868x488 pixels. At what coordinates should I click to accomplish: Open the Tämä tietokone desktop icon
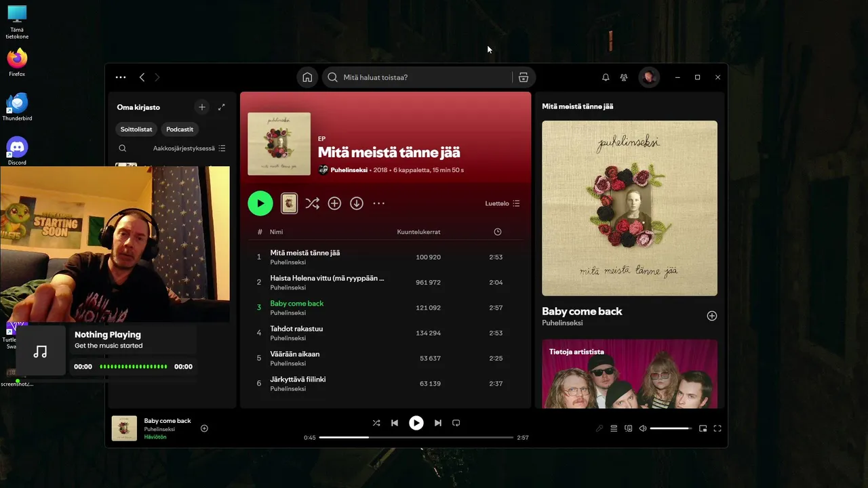point(17,22)
